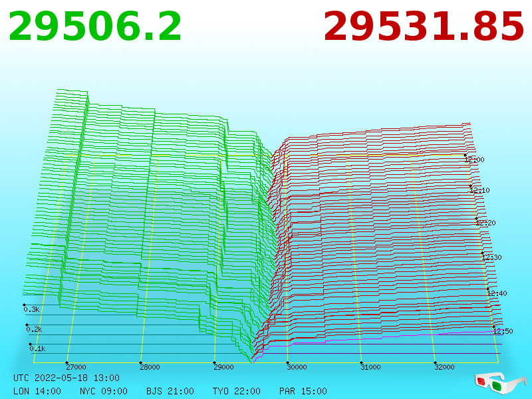Click the 0.1k depth axis label

37,348
